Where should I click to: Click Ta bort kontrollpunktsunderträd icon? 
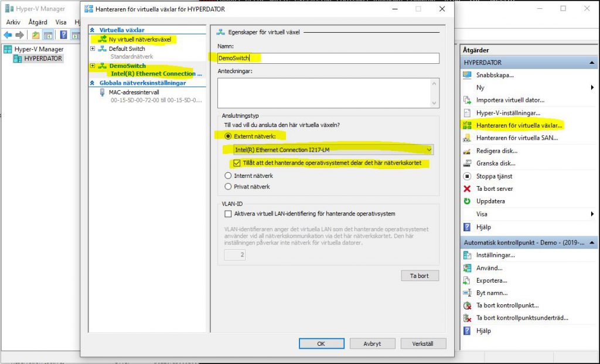467,318
